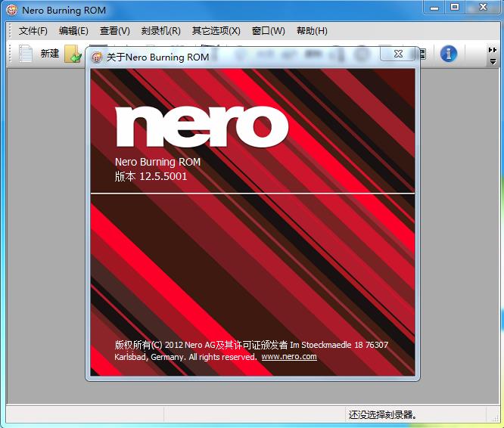Minimize the Nero Burning ROM window
The height and width of the screenshot is (428, 504).
[x=434, y=8]
